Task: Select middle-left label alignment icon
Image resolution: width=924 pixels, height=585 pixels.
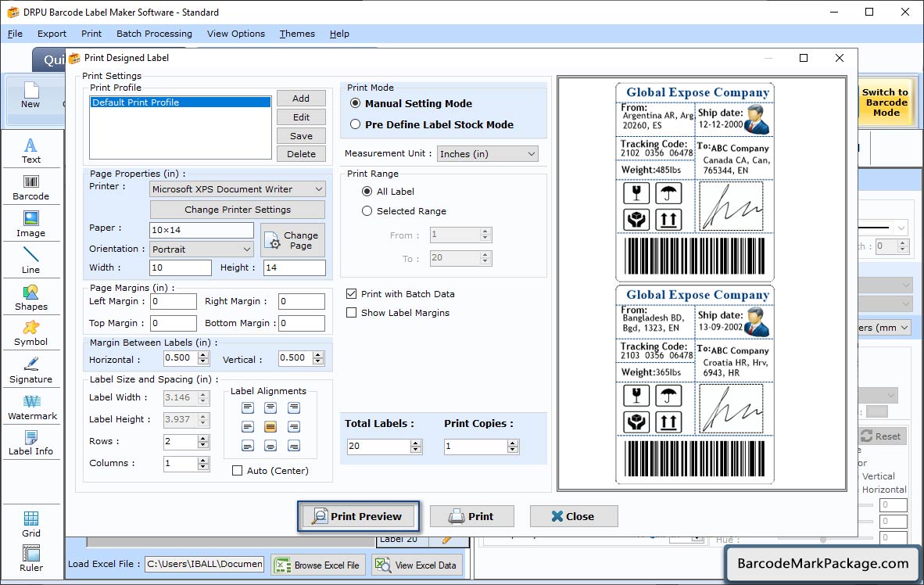Action: pos(248,426)
